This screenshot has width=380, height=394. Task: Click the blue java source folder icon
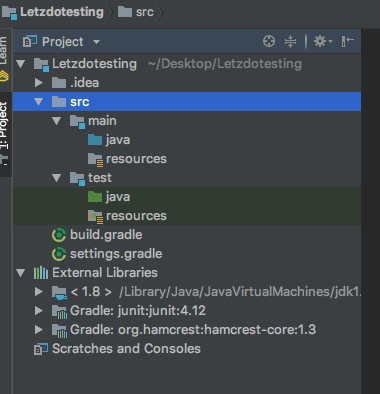95,140
